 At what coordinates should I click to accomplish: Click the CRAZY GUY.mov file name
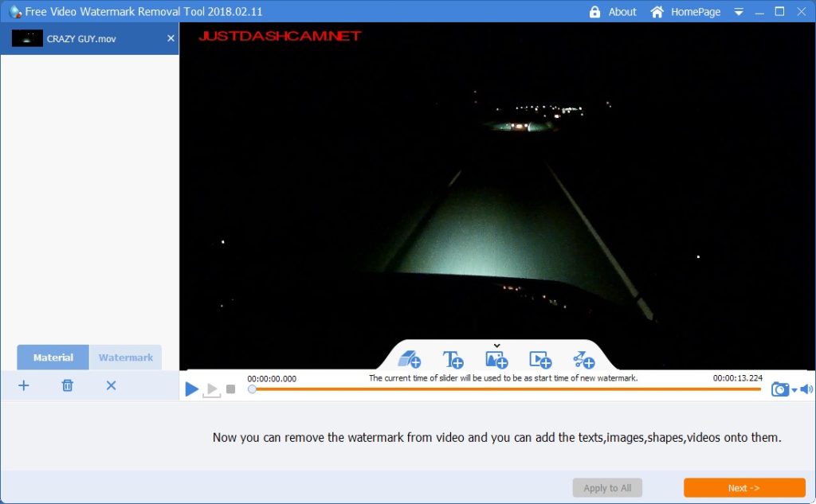pos(81,39)
